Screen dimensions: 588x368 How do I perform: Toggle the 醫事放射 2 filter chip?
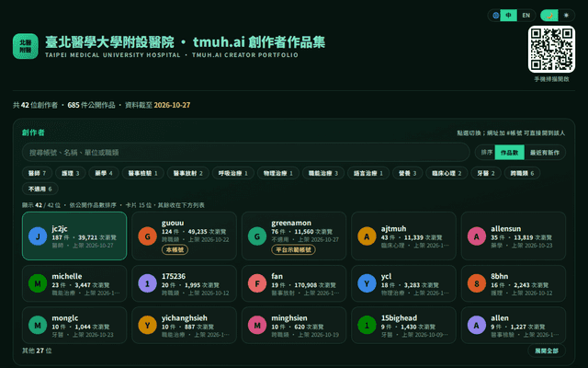pyautogui.click(x=187, y=173)
